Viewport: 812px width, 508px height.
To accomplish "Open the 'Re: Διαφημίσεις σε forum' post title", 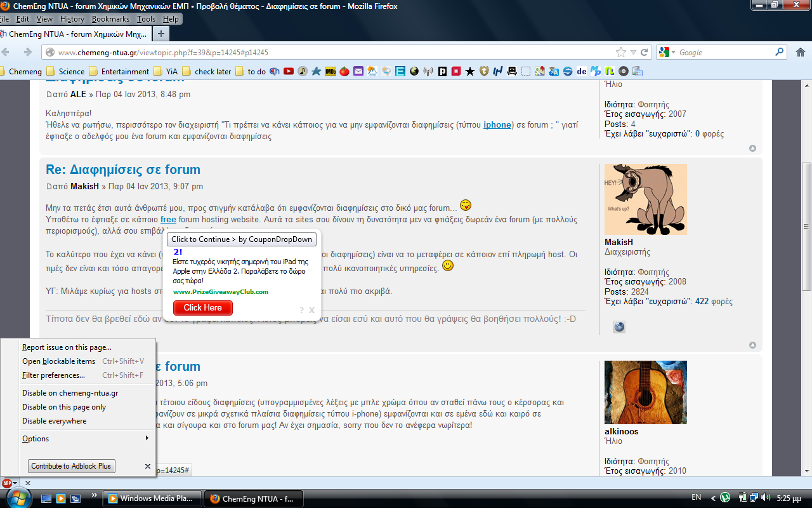I will tap(123, 170).
